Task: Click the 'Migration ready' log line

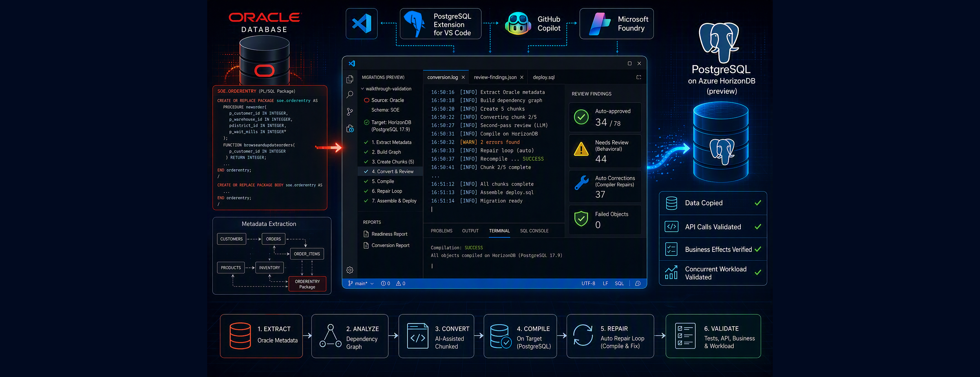Action: [477, 201]
